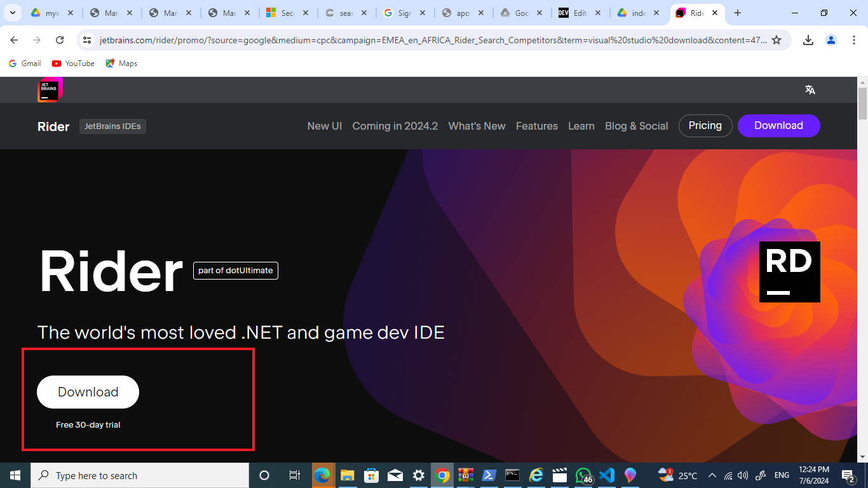The height and width of the screenshot is (488, 868).
Task: Open Chrome downloads icon
Action: pos(808,40)
